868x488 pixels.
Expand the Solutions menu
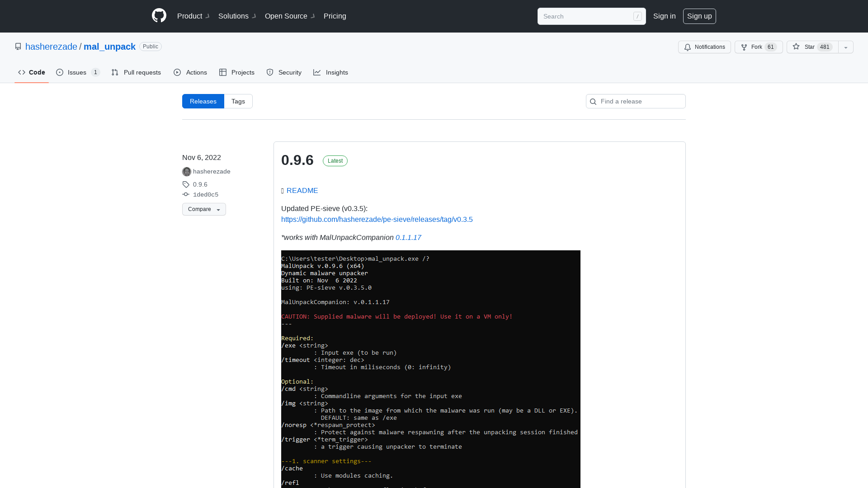point(237,16)
